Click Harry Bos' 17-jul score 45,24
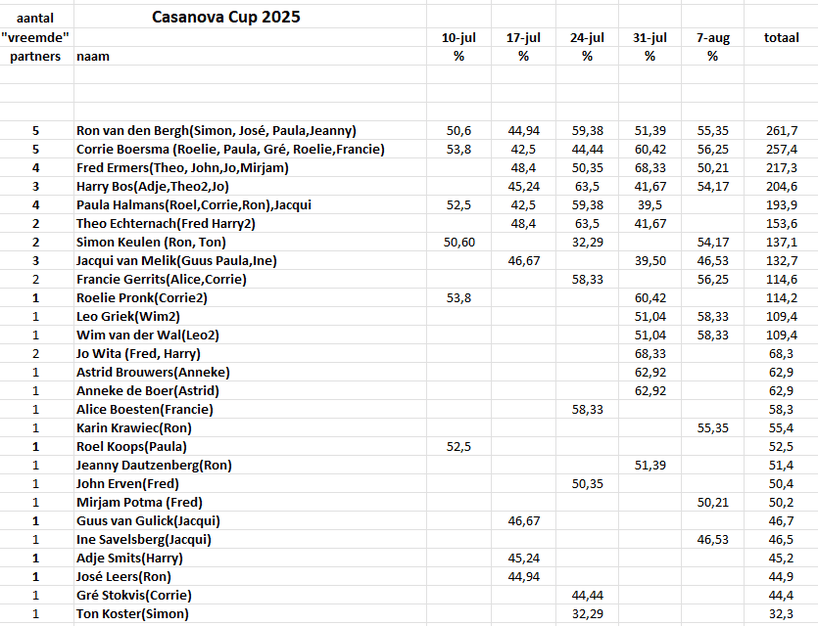 524,186
